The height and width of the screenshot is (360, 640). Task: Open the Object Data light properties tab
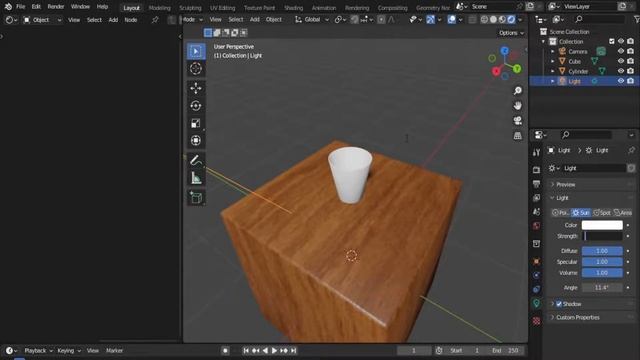[536, 303]
